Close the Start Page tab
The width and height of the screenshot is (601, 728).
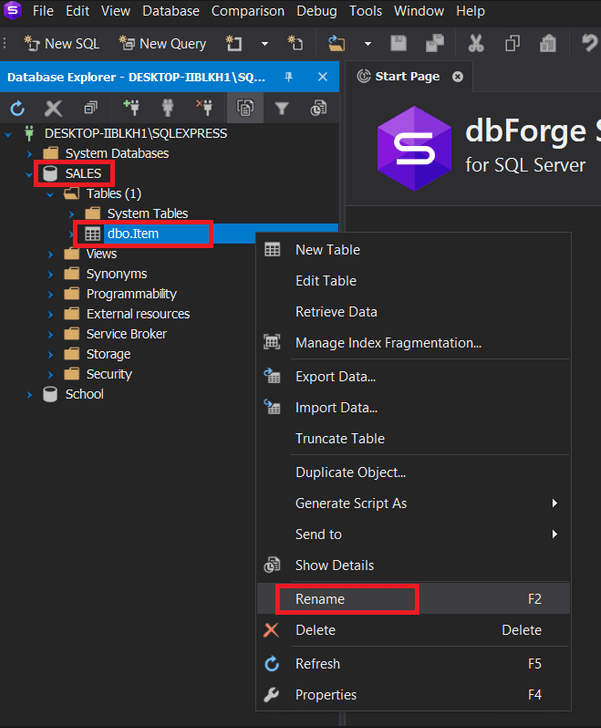pyautogui.click(x=457, y=77)
